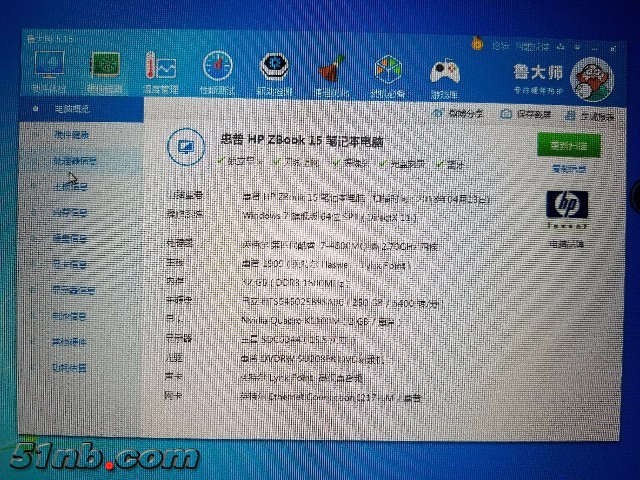Click the 主硬盘 HTS545025 value

[342, 303]
